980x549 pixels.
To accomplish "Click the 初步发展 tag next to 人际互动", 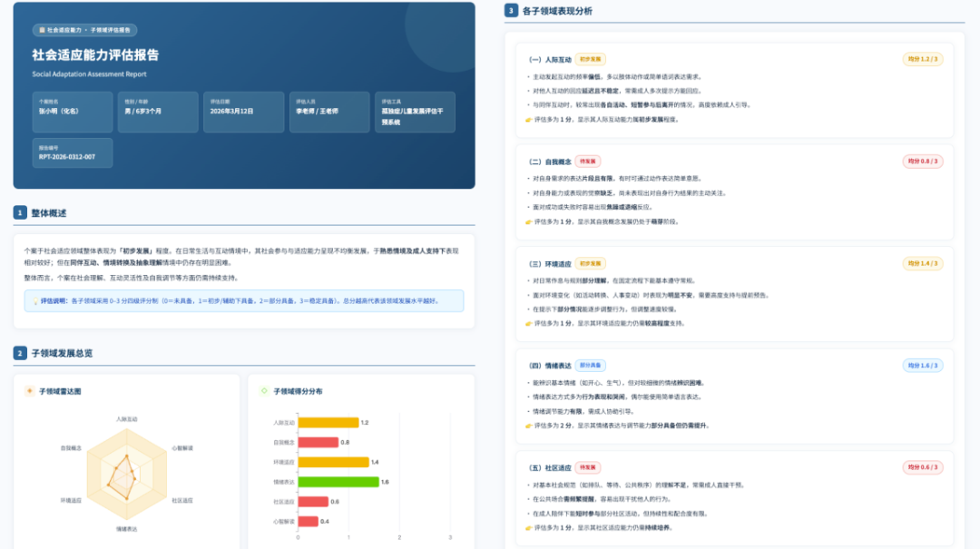I will 590,59.
